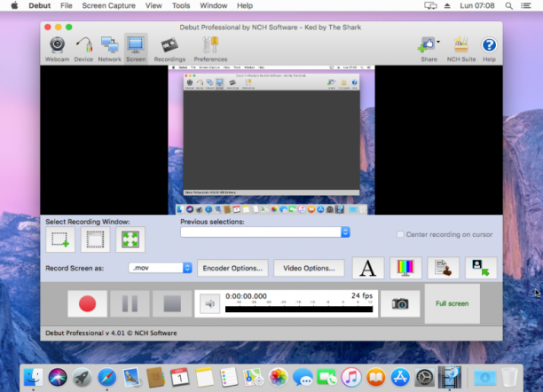543x392 pixels.
Task: Open the Debut application menu
Action: click(x=39, y=5)
